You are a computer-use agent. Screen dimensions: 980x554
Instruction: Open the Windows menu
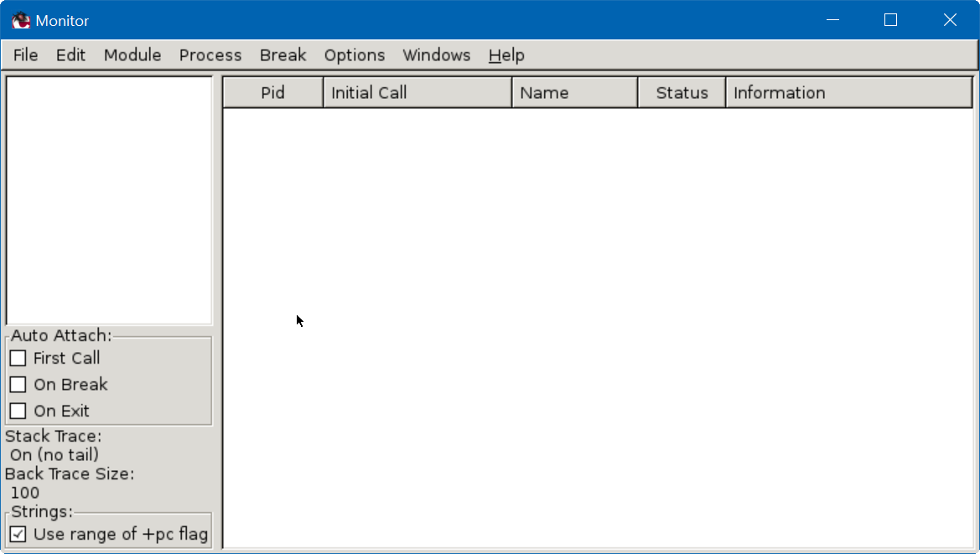pos(436,55)
